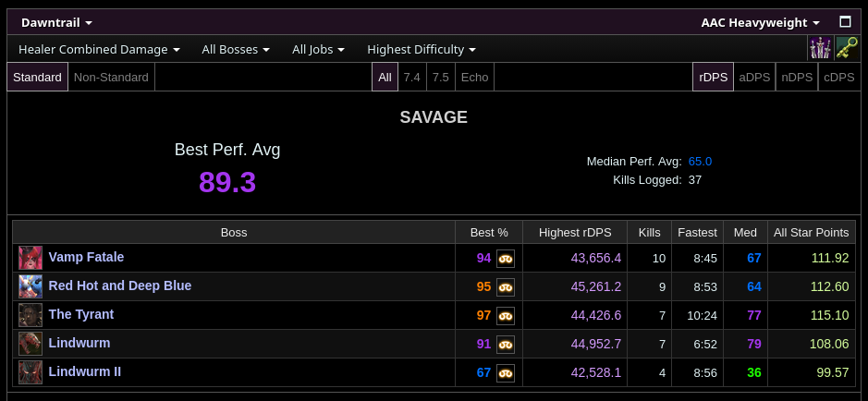The height and width of the screenshot is (401, 868).
Task: Open the AAC Heavyweight zone dropdown
Action: (x=760, y=23)
